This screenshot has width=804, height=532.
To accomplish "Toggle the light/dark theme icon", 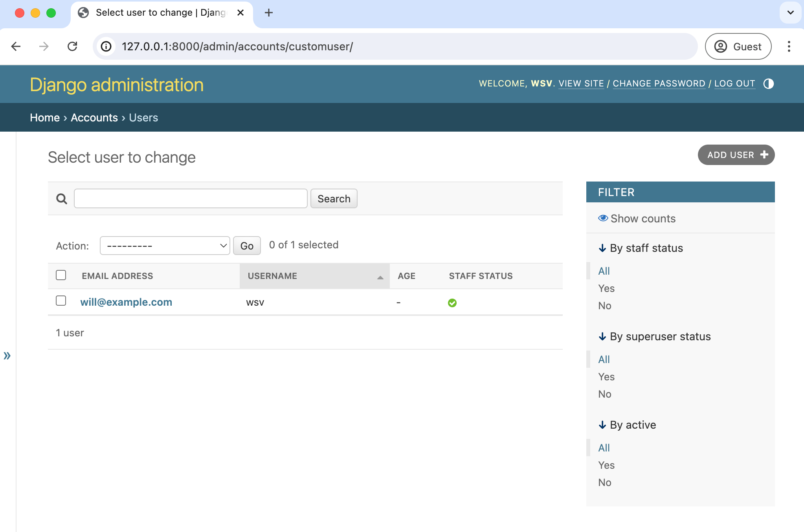I will point(768,84).
